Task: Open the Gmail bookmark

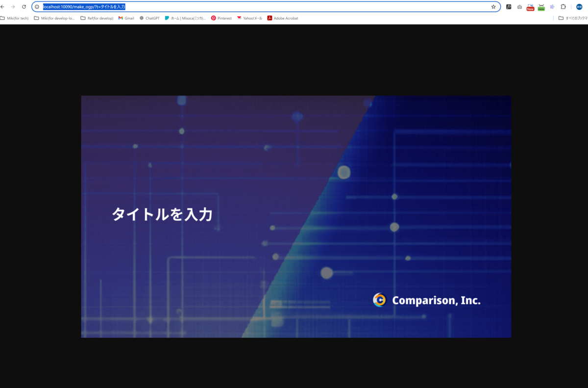Action: pyautogui.click(x=126, y=18)
